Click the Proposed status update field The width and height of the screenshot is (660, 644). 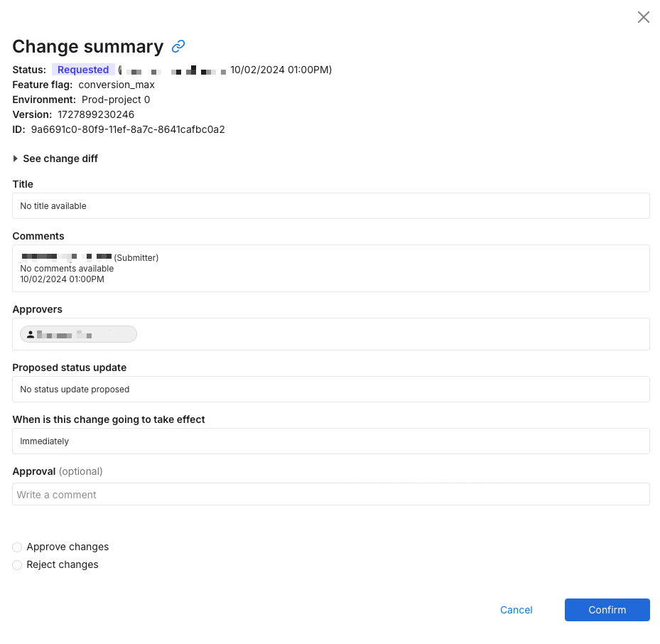tap(330, 390)
